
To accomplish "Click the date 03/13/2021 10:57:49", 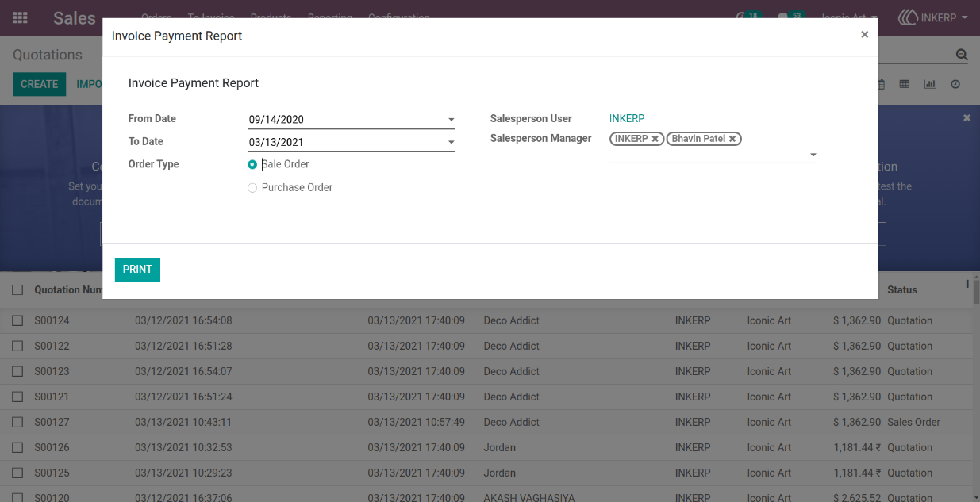I will [416, 423].
